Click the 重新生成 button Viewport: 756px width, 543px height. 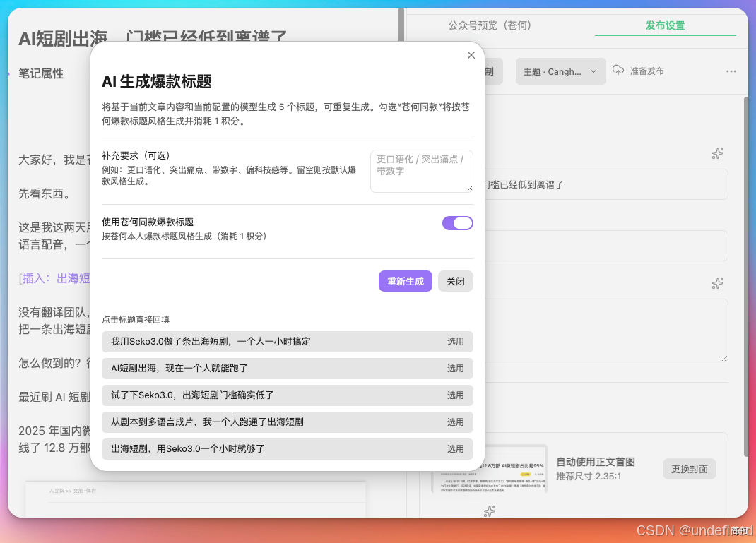click(405, 281)
